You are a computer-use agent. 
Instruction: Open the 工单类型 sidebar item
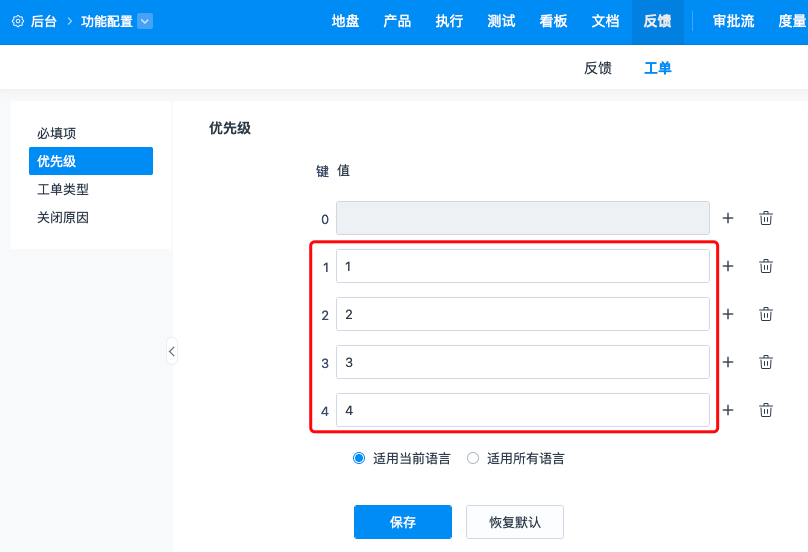(x=63, y=189)
